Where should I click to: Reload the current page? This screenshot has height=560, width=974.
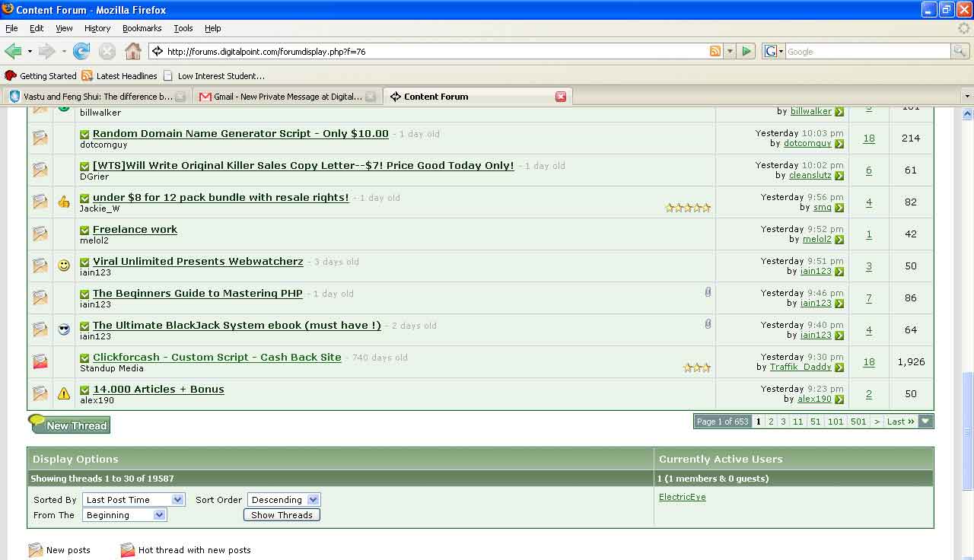81,52
